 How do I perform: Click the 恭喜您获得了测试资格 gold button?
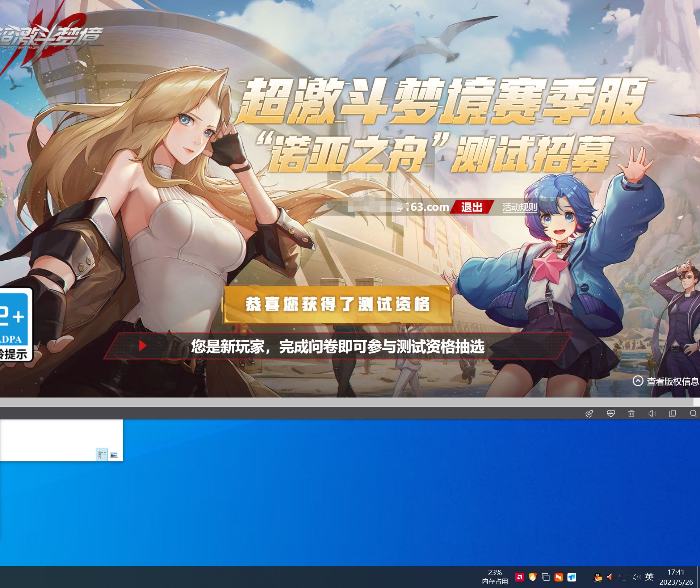338,304
